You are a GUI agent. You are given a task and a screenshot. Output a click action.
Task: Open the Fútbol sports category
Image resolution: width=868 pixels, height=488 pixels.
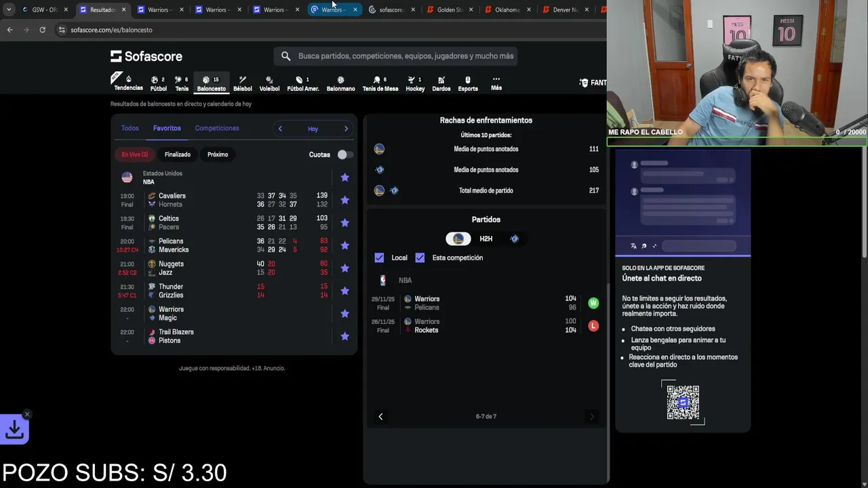point(158,83)
